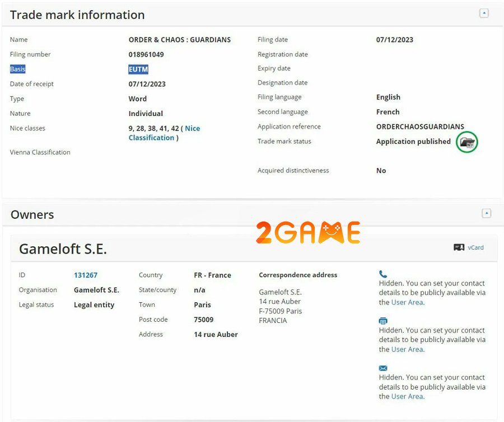This screenshot has height=422, width=504.
Task: Click the highlighted Basis label
Action: 18,69
